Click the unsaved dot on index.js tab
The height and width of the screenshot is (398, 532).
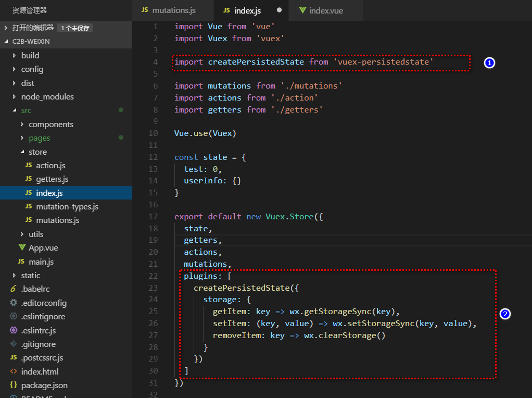[x=280, y=10]
